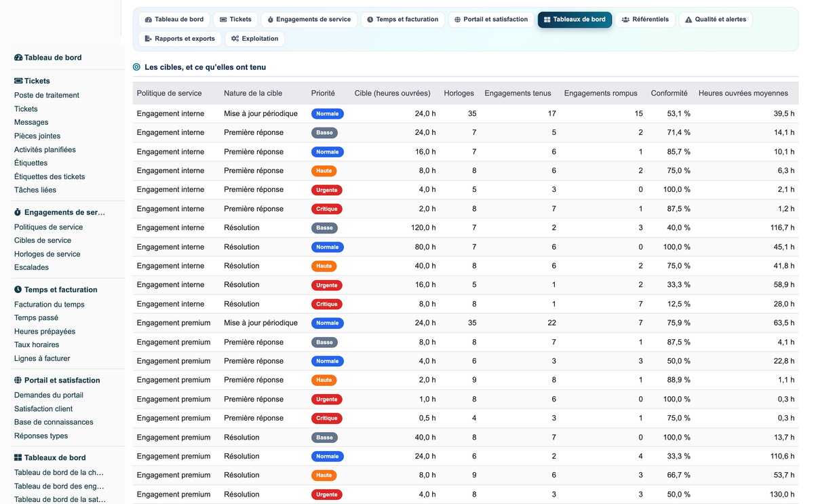Screen dimensions: 814x504
Task: Open Cibles de service link
Action: [43, 241]
